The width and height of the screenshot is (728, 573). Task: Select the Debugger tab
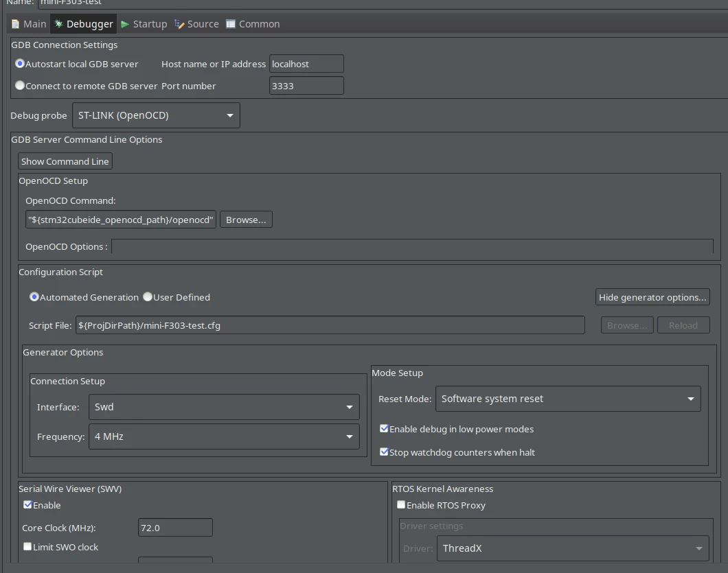84,24
